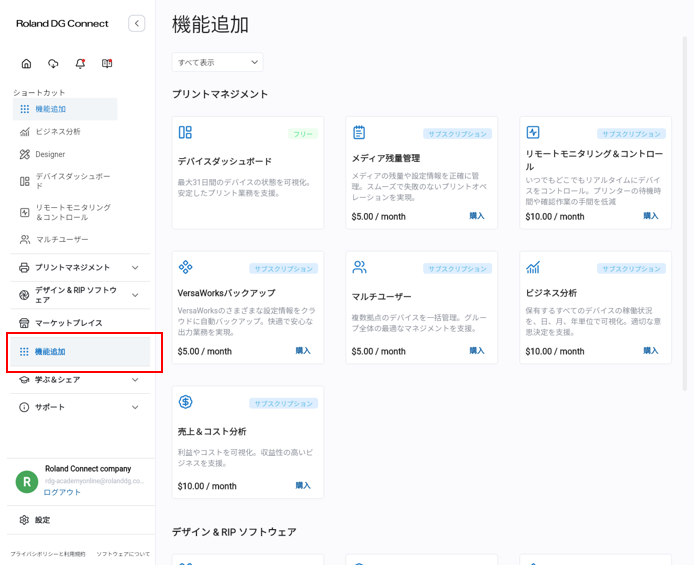Viewport: 699px width, 565px height.
Task: Click the ビジネス分析 card chart icon
Action: point(533,267)
